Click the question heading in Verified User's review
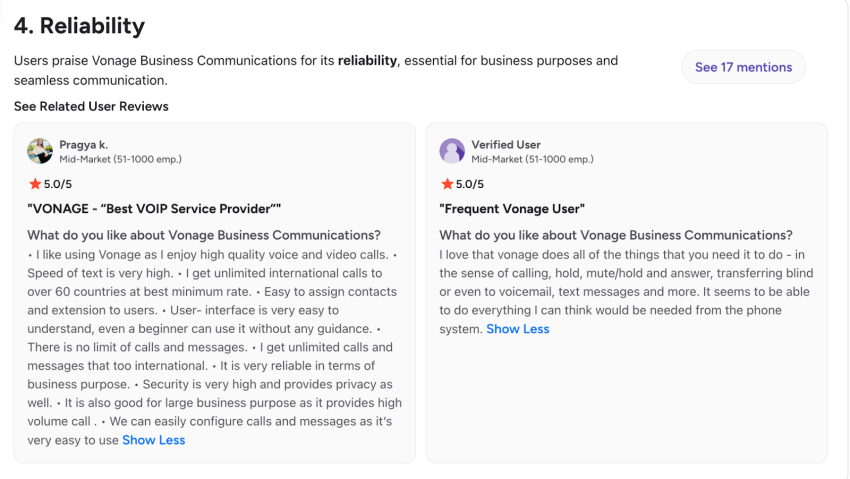 tap(616, 235)
